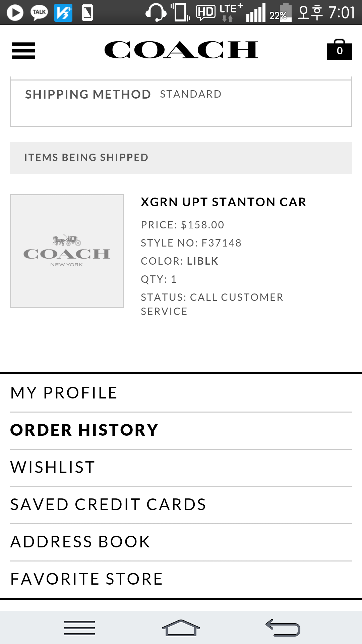Tap the COACH logo header
This screenshot has width=362, height=644.
point(181,50)
